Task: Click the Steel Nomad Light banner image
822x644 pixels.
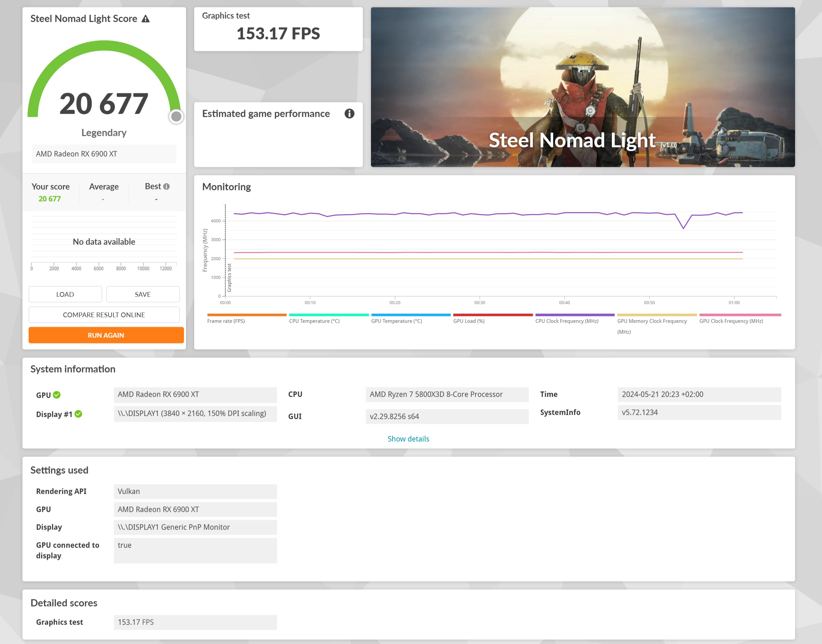Action: click(x=582, y=87)
